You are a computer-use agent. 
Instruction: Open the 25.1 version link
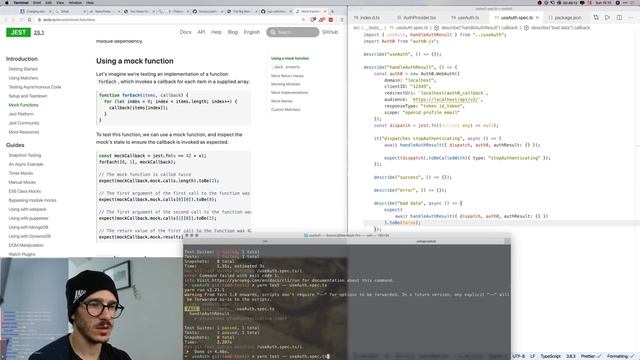pyautogui.click(x=39, y=32)
